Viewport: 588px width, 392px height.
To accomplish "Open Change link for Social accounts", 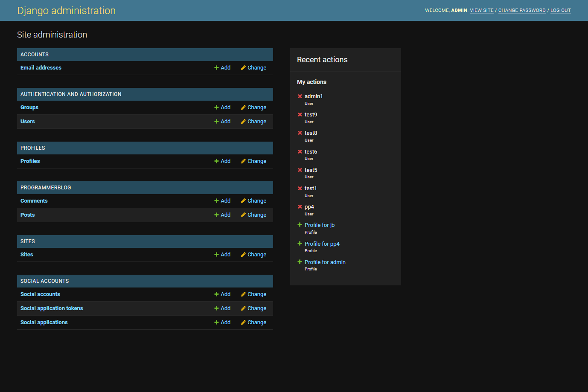I will tap(253, 294).
